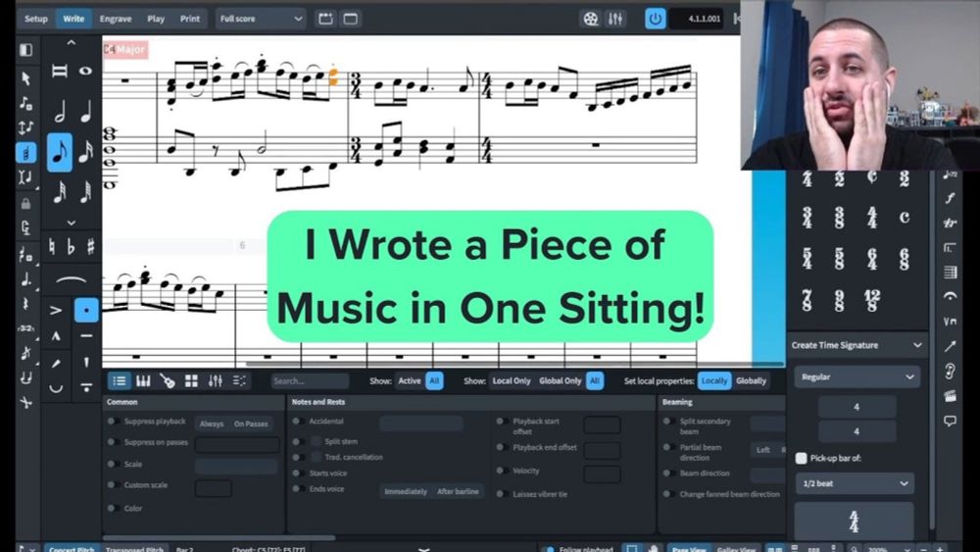Switch to the Write mode tab
Screen dimensions: 980x552
click(73, 19)
